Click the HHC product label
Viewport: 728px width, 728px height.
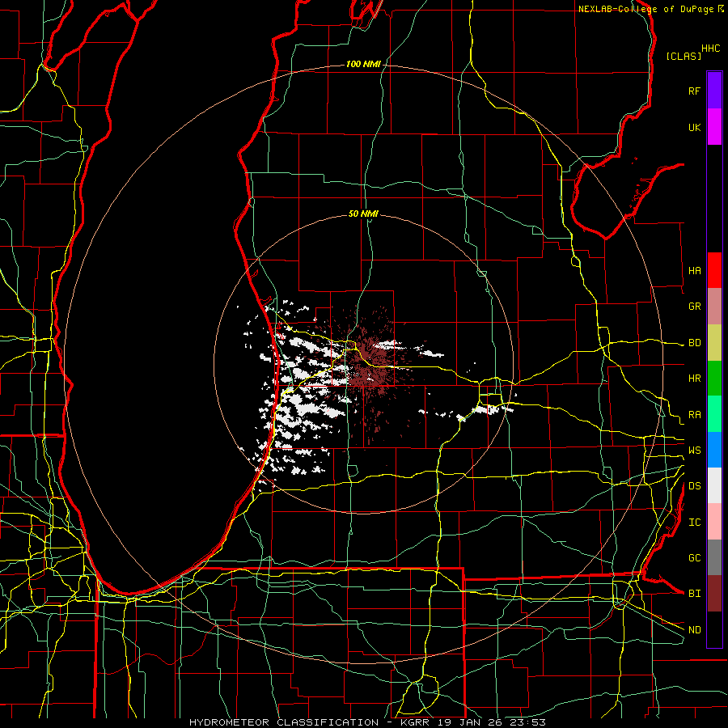point(711,49)
